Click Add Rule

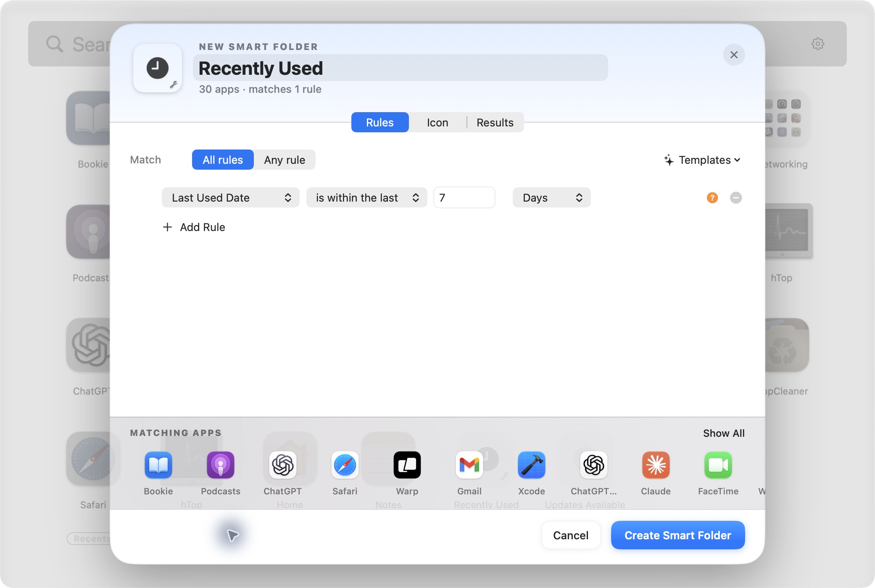[194, 227]
